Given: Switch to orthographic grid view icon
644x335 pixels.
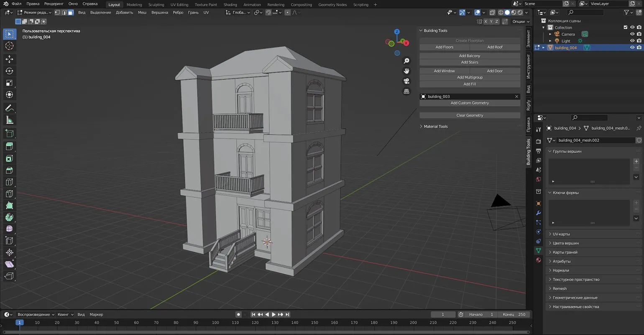Looking at the screenshot, I should click(406, 91).
